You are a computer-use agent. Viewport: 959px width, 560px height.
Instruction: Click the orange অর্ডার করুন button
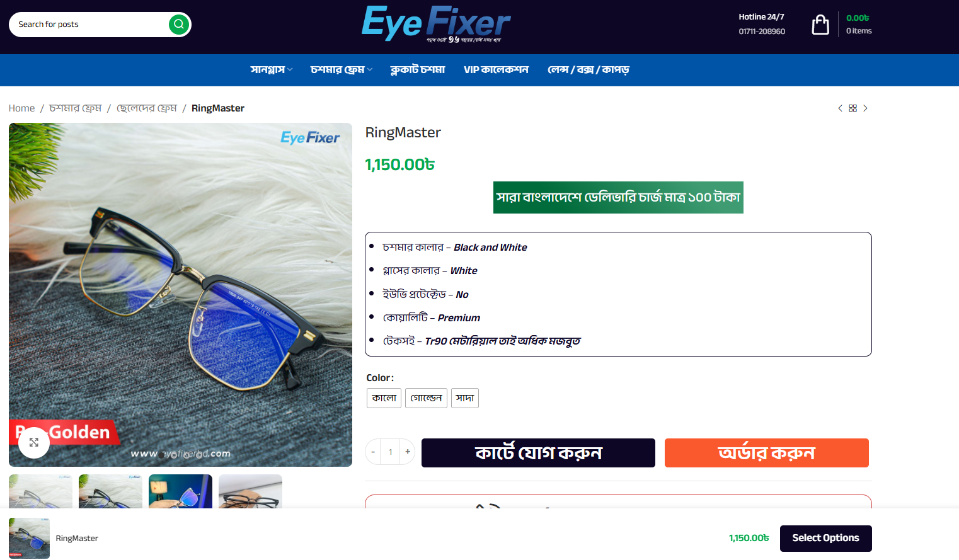pos(767,453)
